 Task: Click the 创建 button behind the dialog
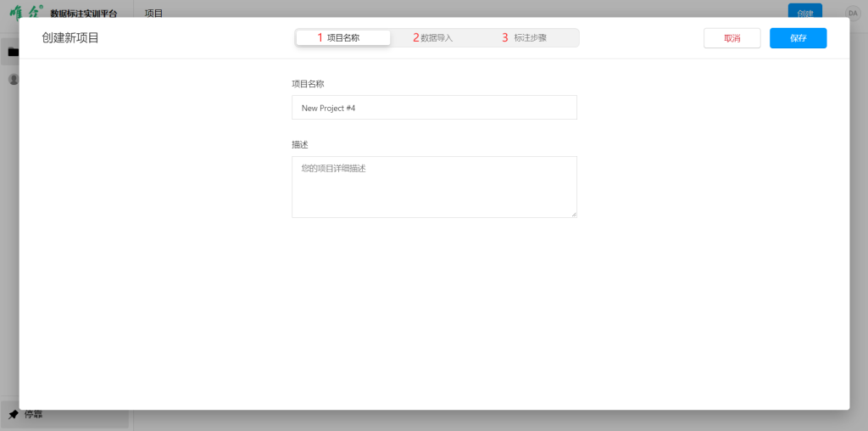[x=804, y=10]
